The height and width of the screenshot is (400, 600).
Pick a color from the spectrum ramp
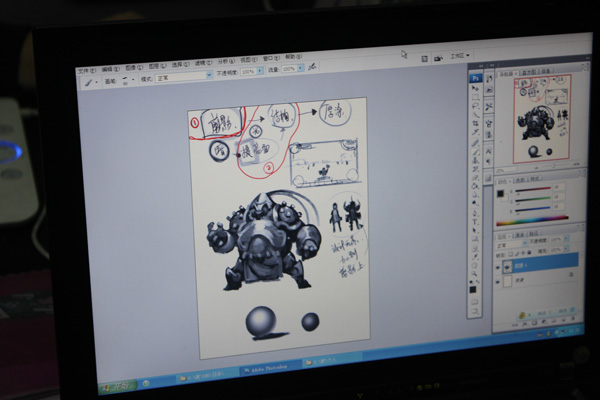(x=532, y=221)
